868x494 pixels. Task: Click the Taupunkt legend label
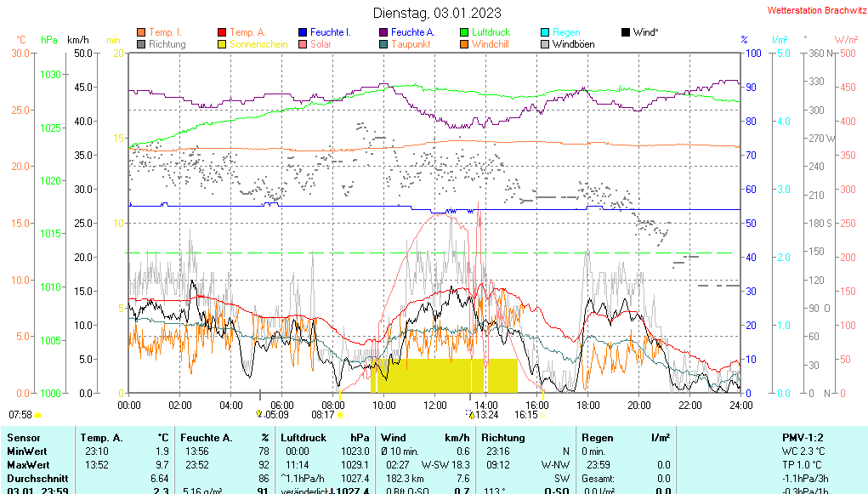pyautogui.click(x=411, y=43)
